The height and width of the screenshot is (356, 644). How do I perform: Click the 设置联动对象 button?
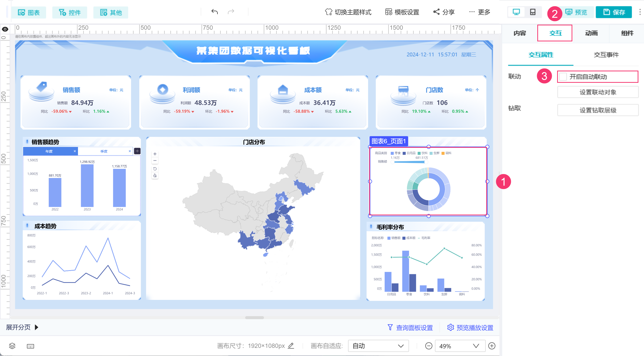point(598,92)
